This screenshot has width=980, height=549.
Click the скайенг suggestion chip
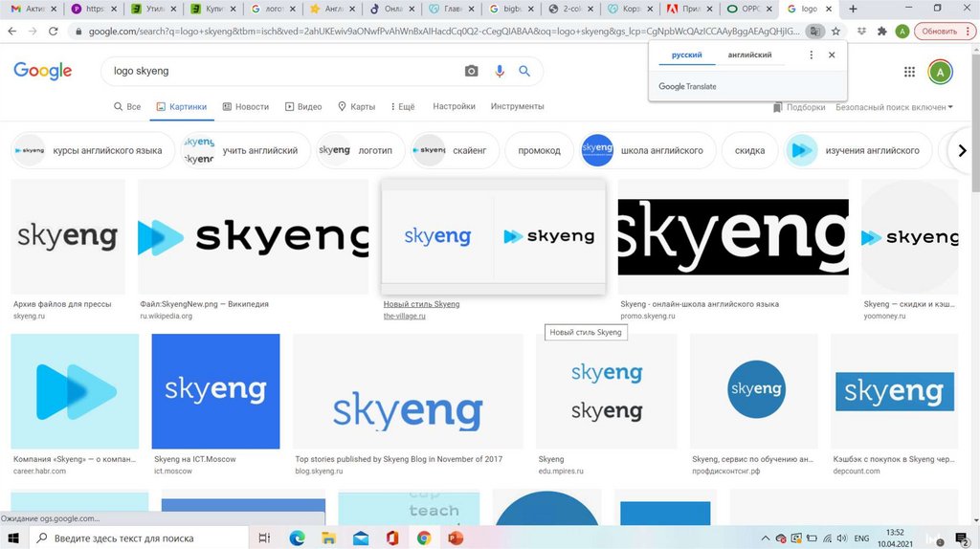tap(455, 150)
